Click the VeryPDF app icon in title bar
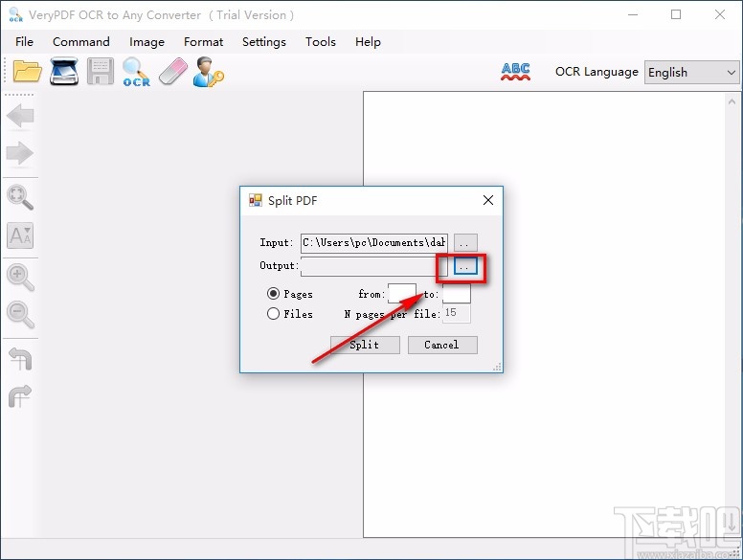Viewport: 743px width, 560px height. coord(16,14)
